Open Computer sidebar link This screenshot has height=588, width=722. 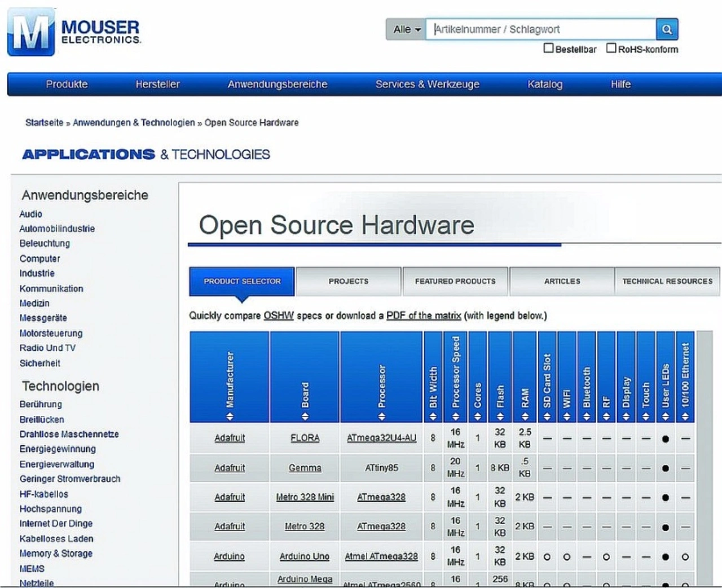point(39,258)
